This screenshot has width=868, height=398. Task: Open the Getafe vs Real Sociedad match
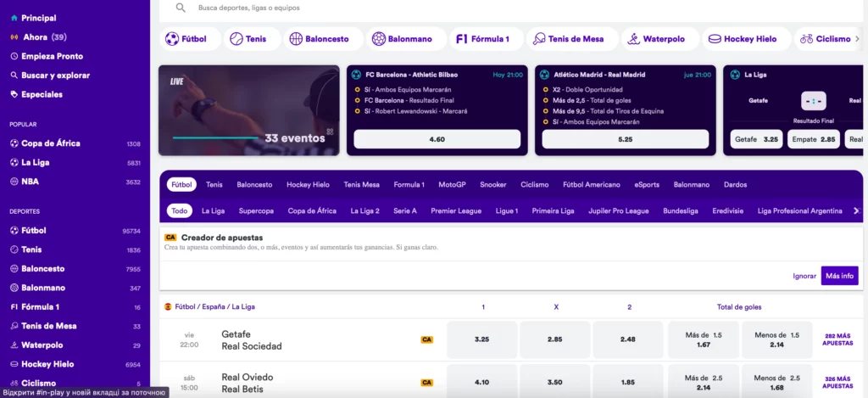(251, 340)
